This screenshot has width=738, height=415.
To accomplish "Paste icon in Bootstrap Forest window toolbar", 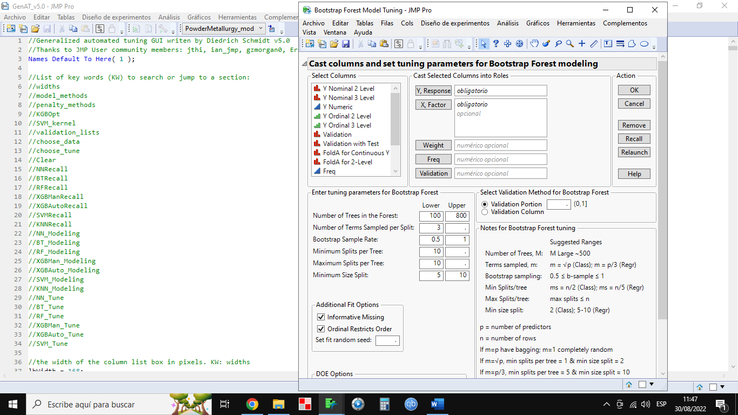I will pos(384,44).
